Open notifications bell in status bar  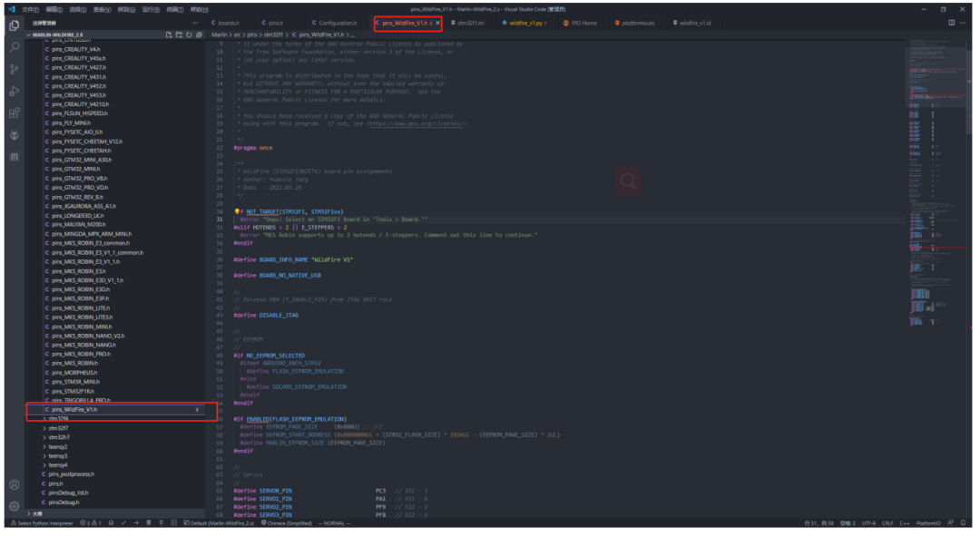(963, 523)
